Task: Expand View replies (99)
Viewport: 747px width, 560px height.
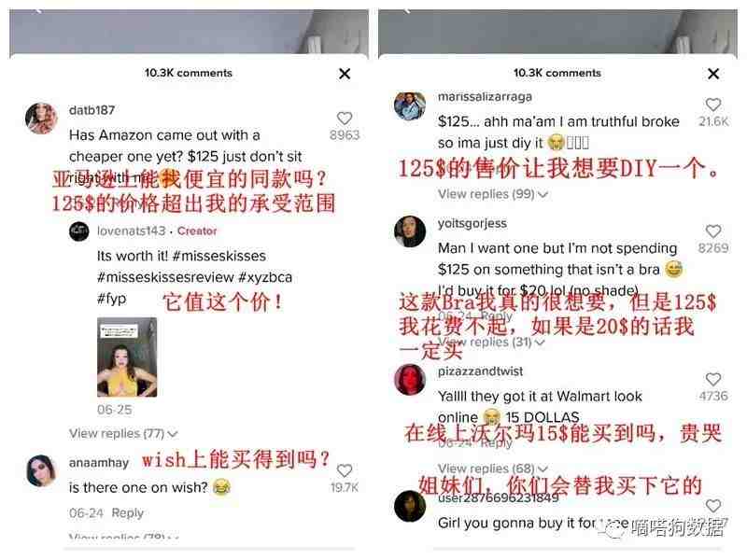Action: pos(493,194)
